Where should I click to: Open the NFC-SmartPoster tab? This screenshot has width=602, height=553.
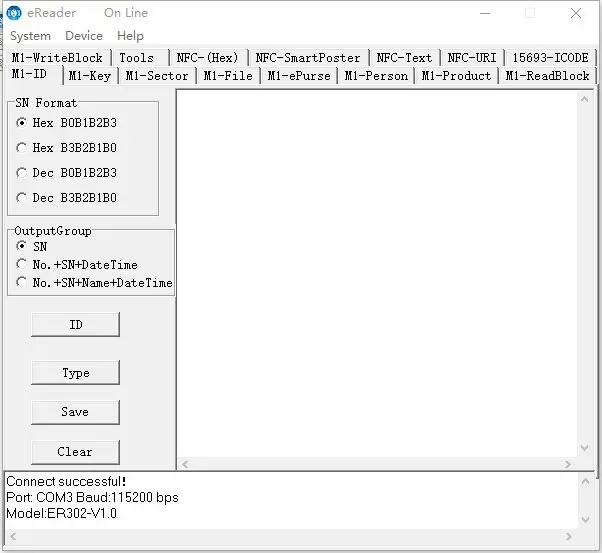[308, 58]
